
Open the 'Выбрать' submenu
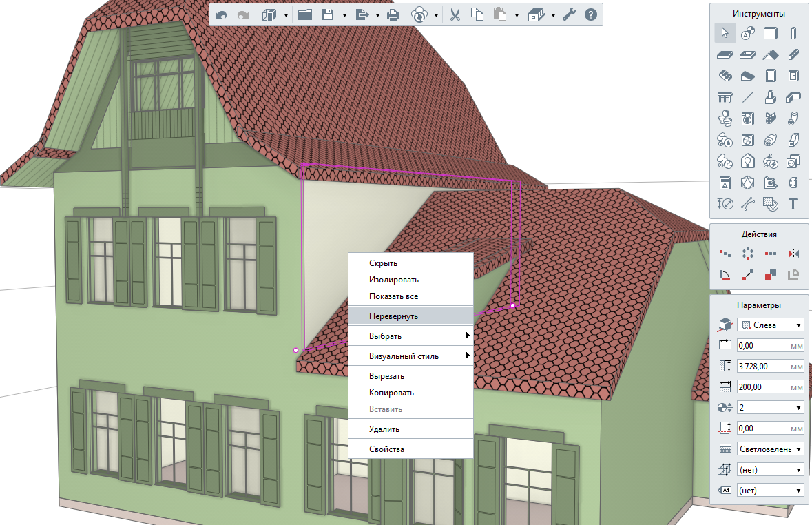pyautogui.click(x=410, y=336)
